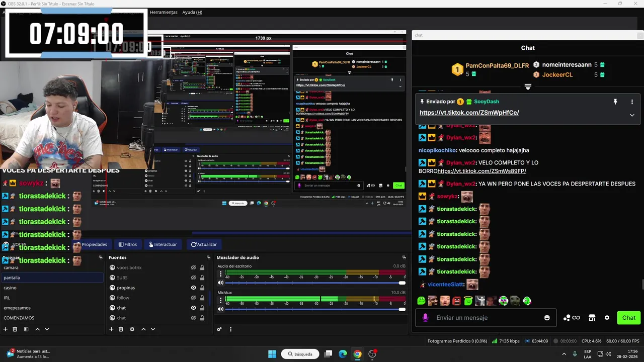Open scene filters icon in Escenas toolbar
Viewport: 644px width, 362px height.
pos(26,329)
